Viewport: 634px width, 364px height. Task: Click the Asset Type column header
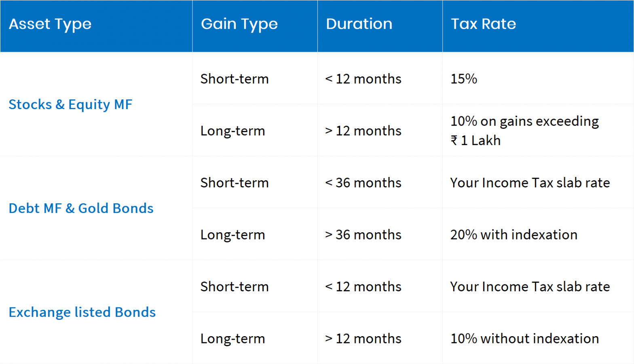coord(50,24)
